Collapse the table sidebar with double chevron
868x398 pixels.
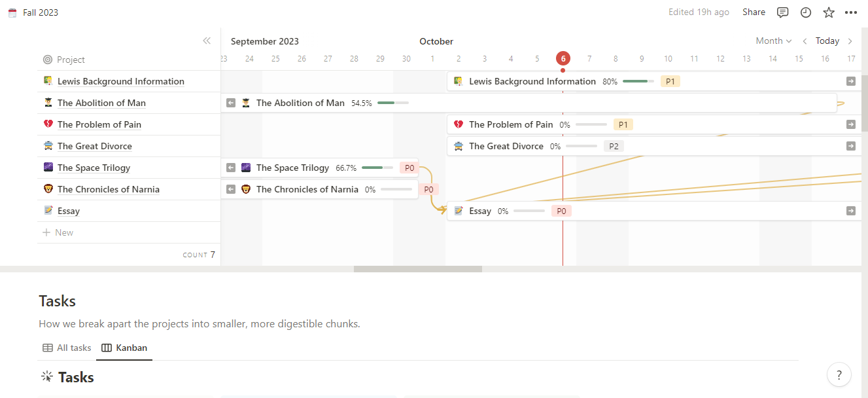pyautogui.click(x=207, y=41)
